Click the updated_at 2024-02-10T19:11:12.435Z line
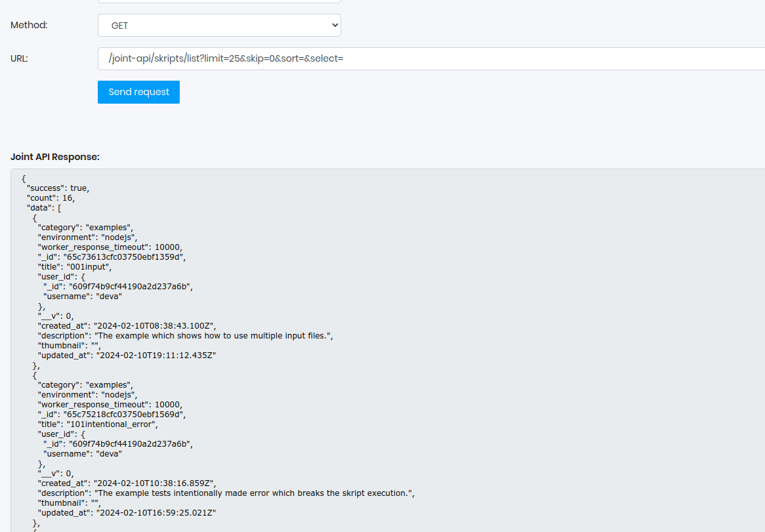Screen dimensions: 765x532 (127, 356)
